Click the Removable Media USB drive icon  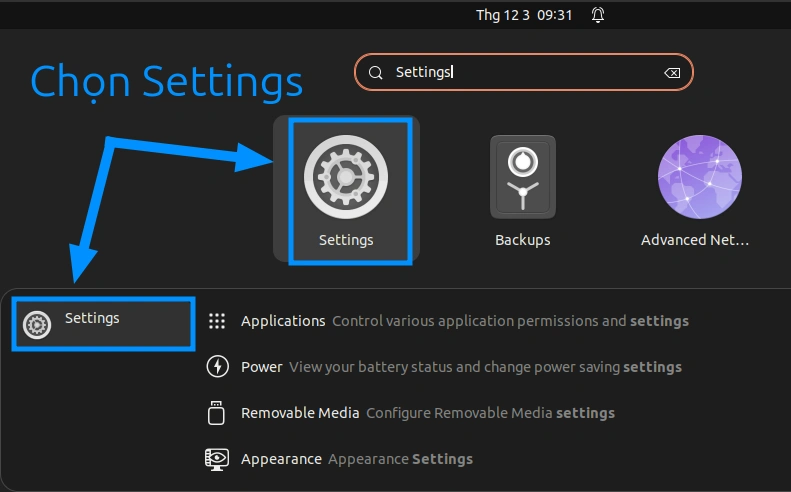point(216,413)
